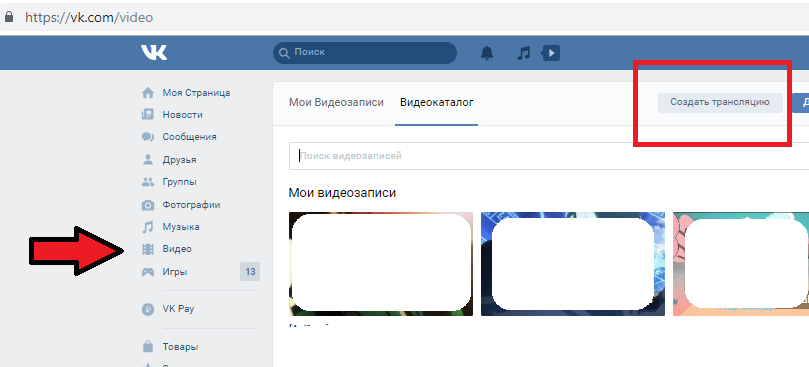
Task: Select the Видеокаталог tab
Action: click(x=436, y=102)
